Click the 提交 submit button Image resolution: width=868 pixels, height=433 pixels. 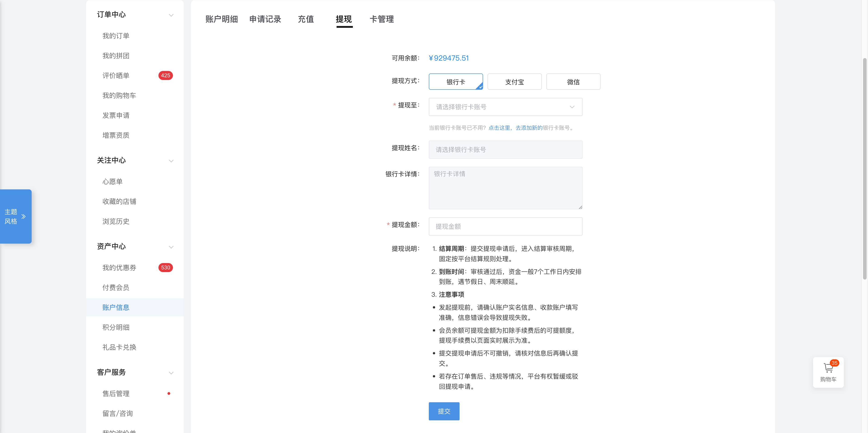pos(444,411)
